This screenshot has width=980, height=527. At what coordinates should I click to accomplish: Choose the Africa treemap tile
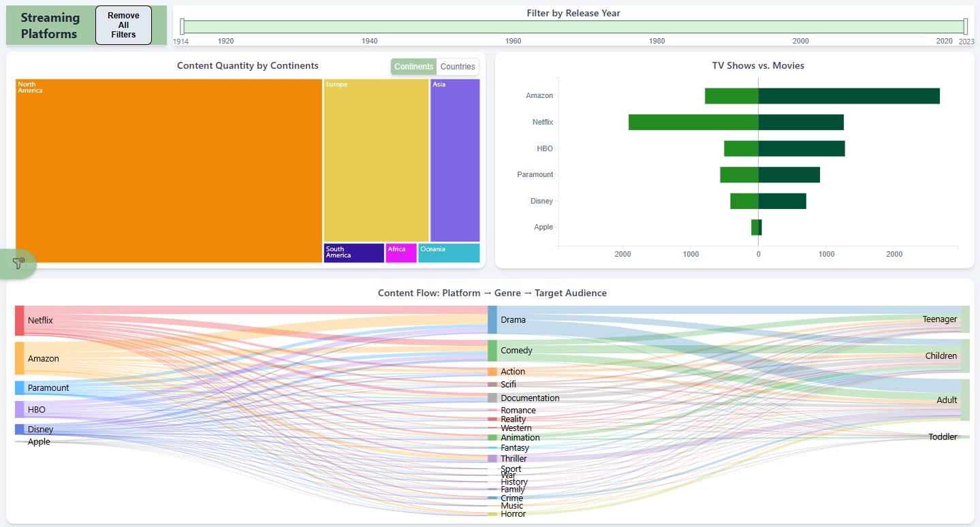[x=401, y=253]
